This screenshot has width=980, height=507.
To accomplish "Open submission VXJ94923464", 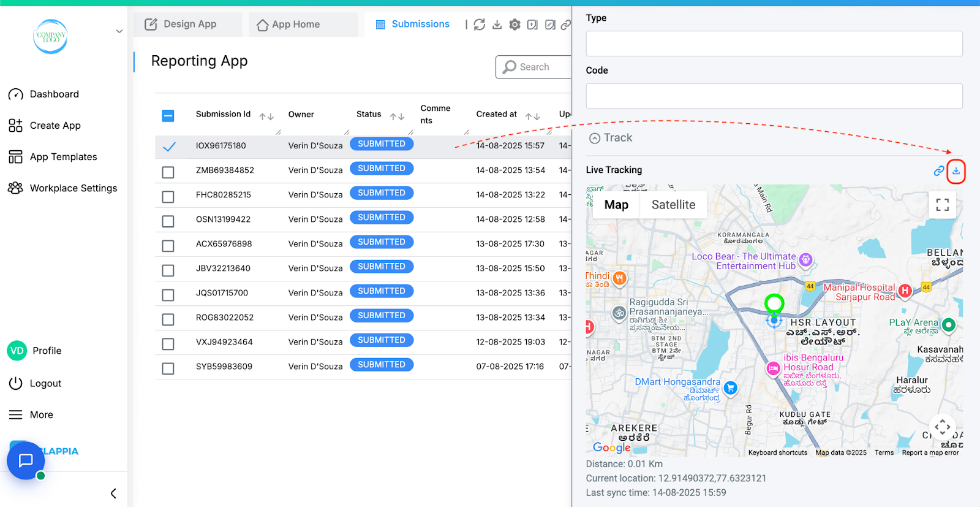I will click(x=224, y=342).
